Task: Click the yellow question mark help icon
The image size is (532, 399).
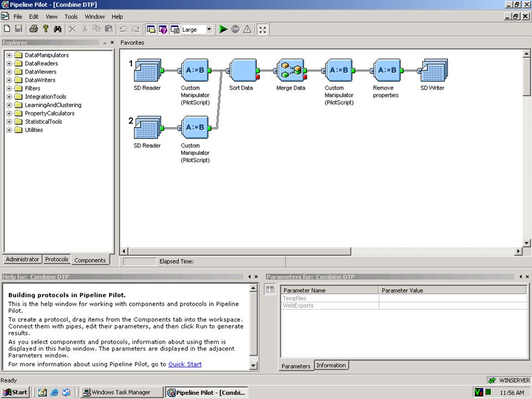Action: coord(45,29)
